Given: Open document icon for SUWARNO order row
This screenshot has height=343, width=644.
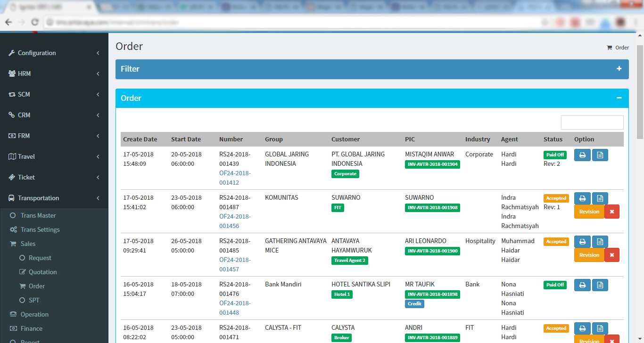Looking at the screenshot, I should 600,198.
